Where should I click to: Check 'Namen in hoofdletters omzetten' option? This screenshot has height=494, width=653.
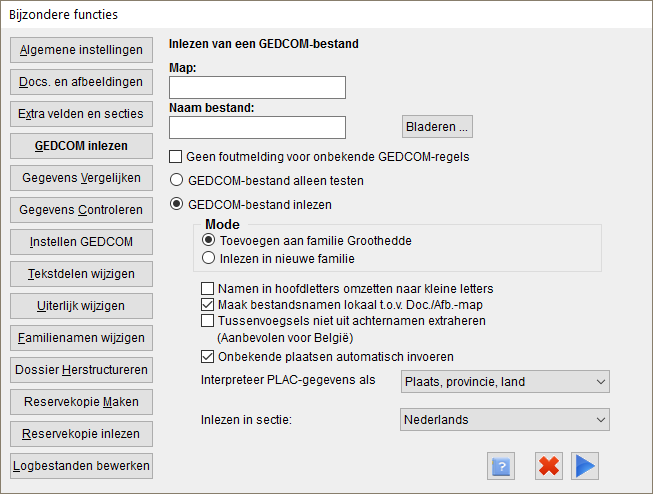click(207, 289)
